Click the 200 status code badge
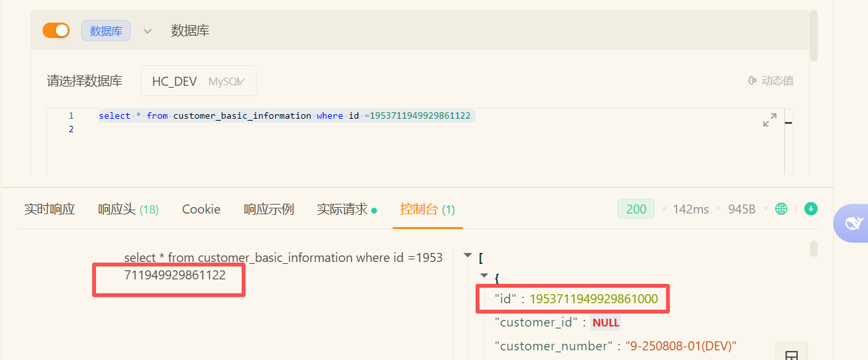This screenshot has width=868, height=360. pyautogui.click(x=635, y=209)
